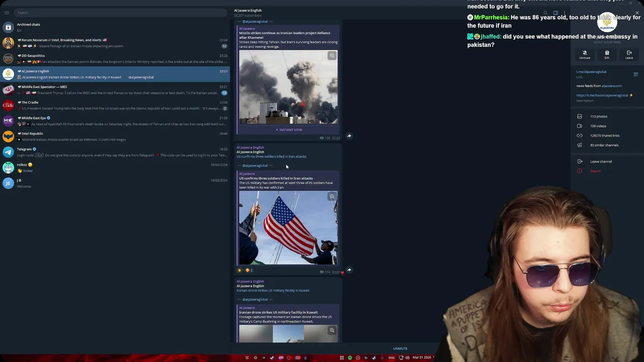Click Steam icon in system tray
The width and height of the screenshot is (644, 362).
[373, 358]
